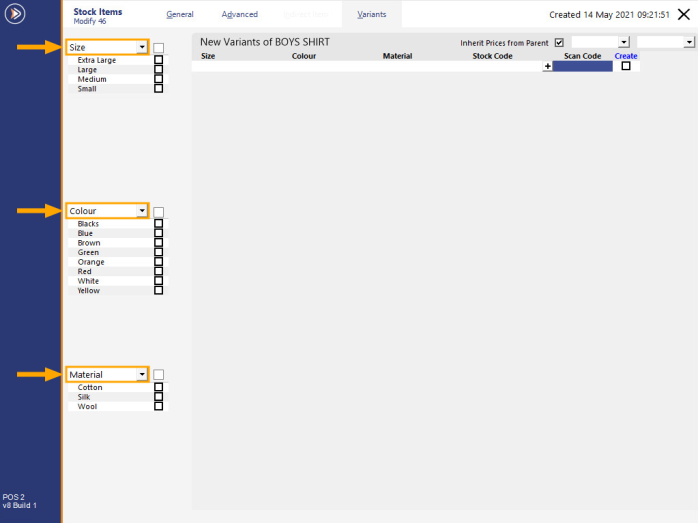Image resolution: width=698 pixels, height=523 pixels.
Task: Uncheck Inherit Prices from Parent
Action: click(x=559, y=43)
